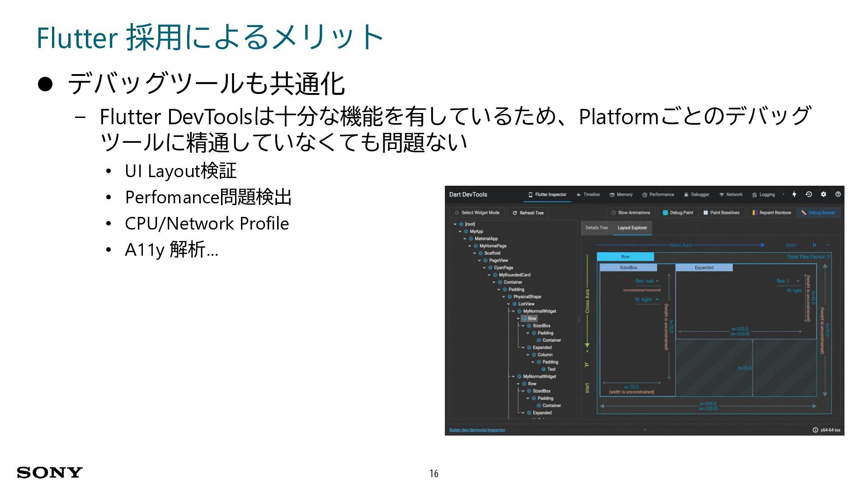This screenshot has width=868, height=488.
Task: Click the hot restart circular arrow icon
Action: [809, 194]
